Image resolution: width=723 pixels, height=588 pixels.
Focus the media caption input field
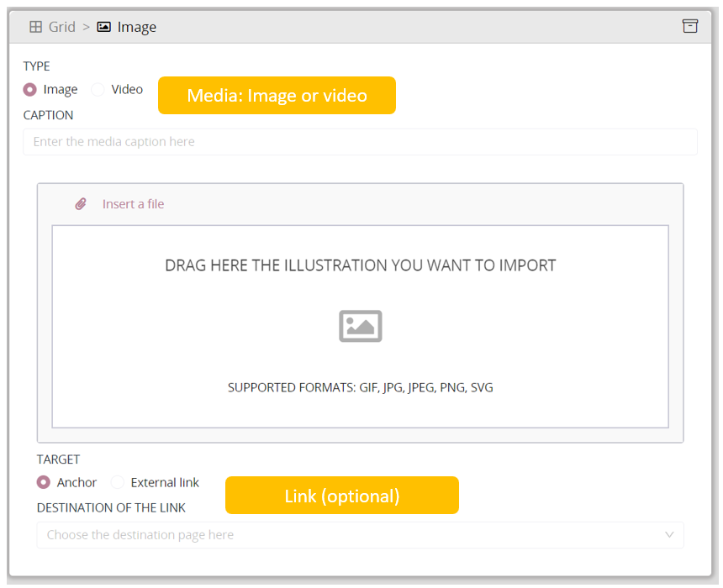pos(360,142)
